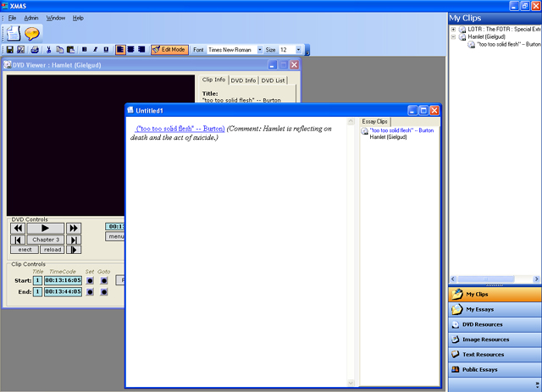Click the DVD fast forward button
Viewport: 542px width, 392px height.
click(74, 228)
